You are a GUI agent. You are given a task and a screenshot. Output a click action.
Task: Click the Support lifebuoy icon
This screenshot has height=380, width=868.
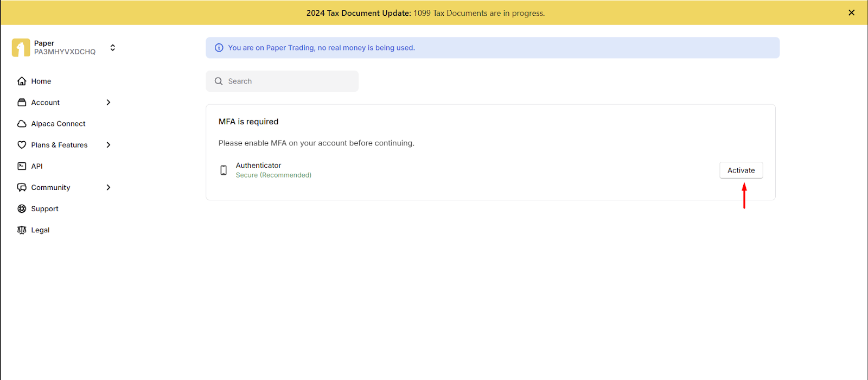[22, 208]
